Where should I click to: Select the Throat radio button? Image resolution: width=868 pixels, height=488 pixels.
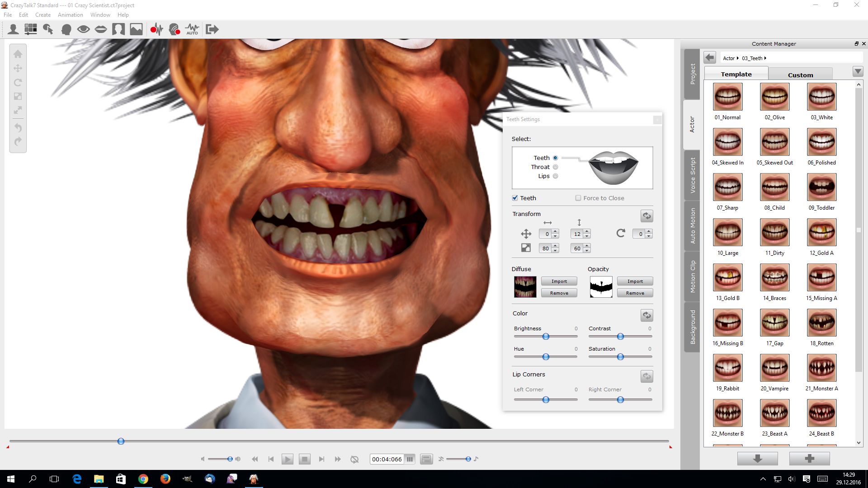pos(556,167)
